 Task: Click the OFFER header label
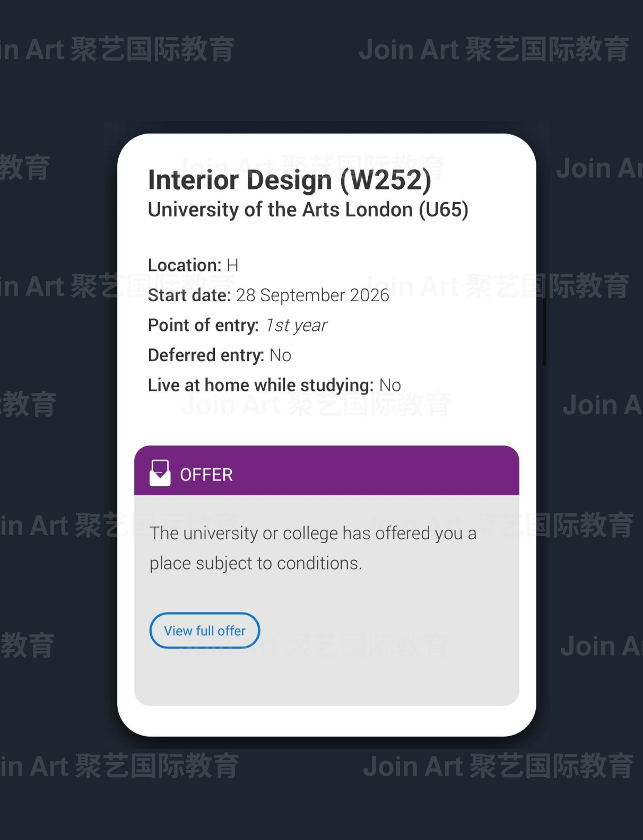[206, 475]
